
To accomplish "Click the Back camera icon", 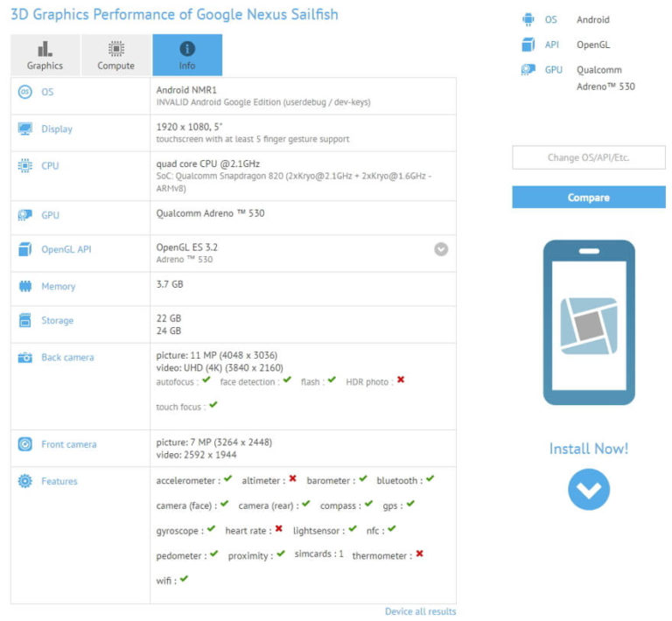I will pyautogui.click(x=24, y=357).
